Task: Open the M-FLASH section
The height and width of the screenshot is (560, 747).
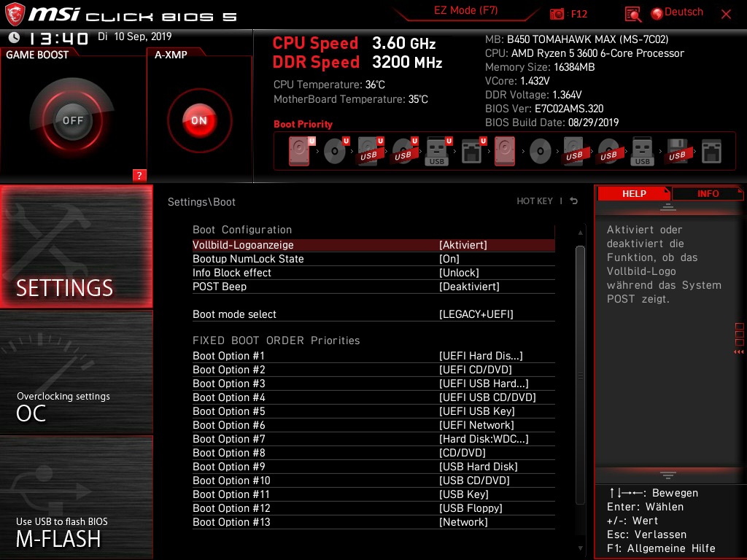Action: pyautogui.click(x=76, y=497)
